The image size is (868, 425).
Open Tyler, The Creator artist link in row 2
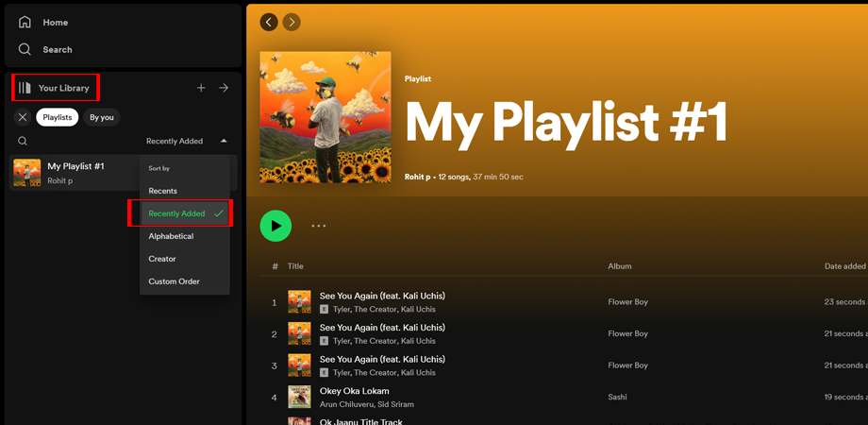[x=365, y=341]
